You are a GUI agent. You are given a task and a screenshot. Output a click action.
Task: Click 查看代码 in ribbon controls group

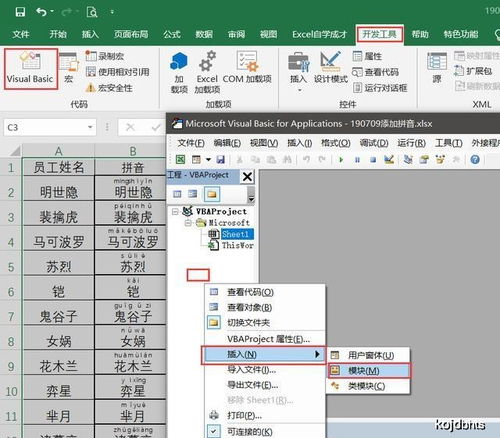(375, 72)
